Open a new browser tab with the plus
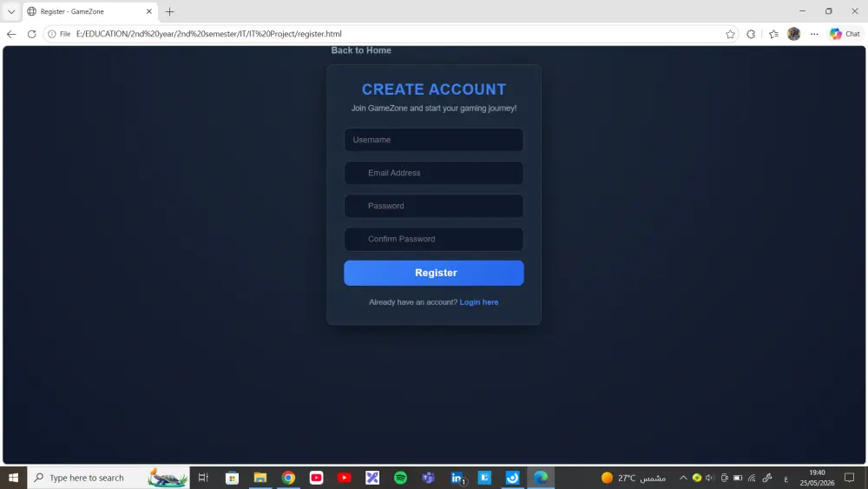The image size is (868, 489). point(169,11)
